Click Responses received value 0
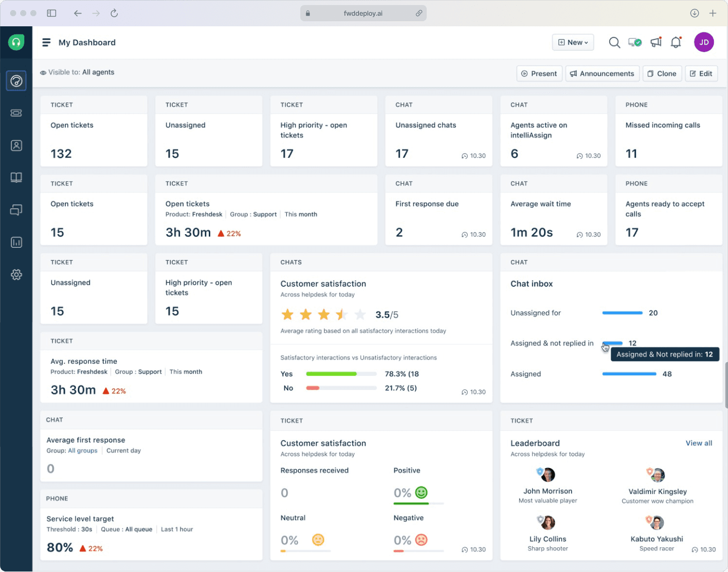Viewport: 728px width, 572px height. pos(285,493)
